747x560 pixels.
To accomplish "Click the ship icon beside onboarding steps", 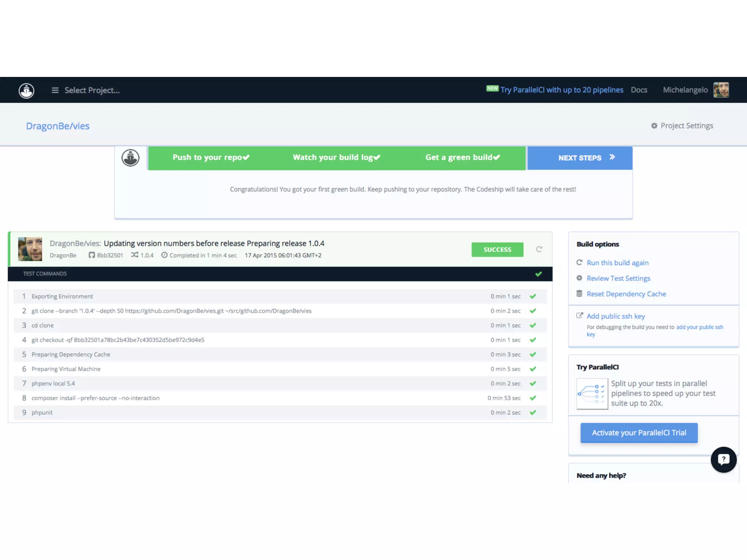I will [130, 158].
